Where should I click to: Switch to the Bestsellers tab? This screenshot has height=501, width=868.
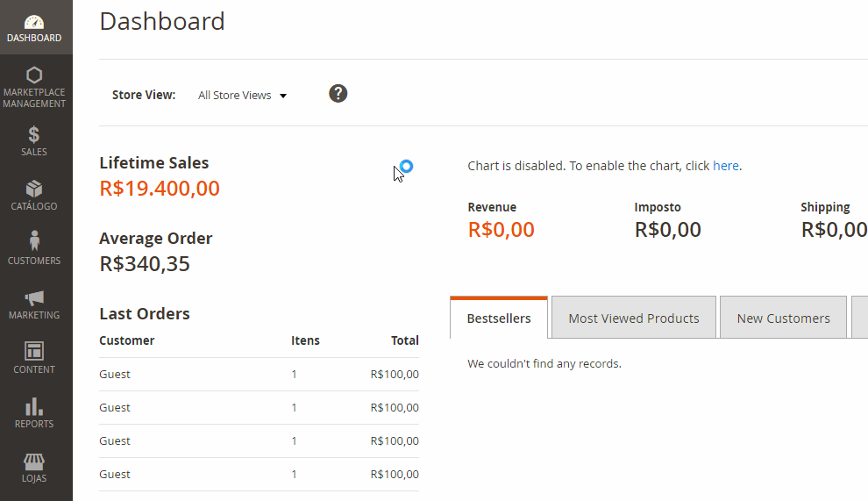click(x=499, y=318)
